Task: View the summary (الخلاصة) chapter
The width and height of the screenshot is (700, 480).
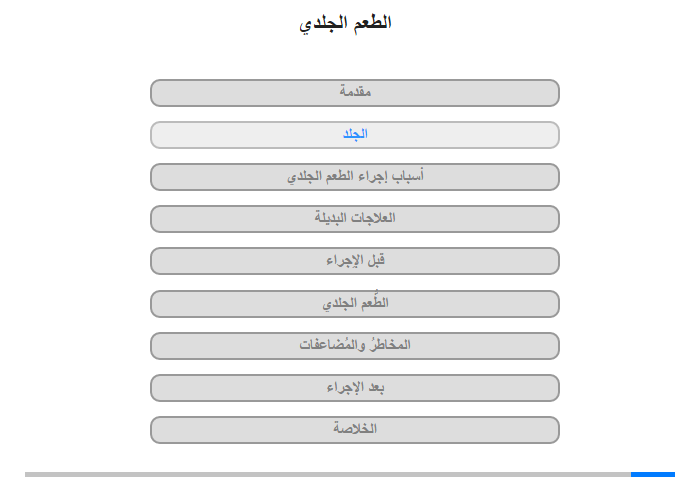Action: (x=355, y=429)
